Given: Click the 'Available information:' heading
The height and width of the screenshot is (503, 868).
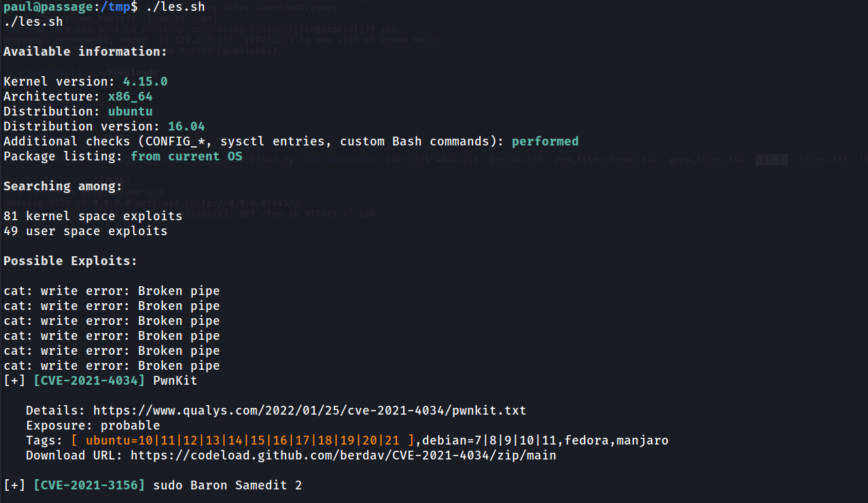Looking at the screenshot, I should 86,52.
